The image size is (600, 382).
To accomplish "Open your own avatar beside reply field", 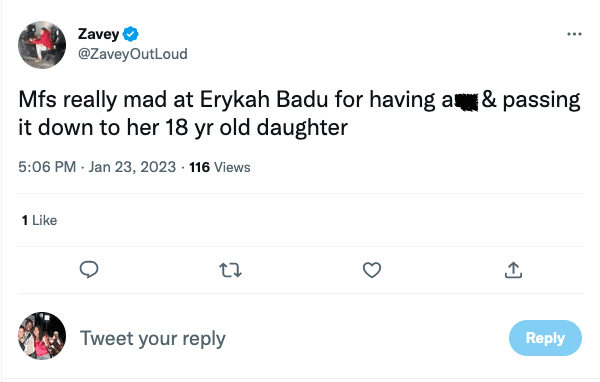I will [x=42, y=336].
